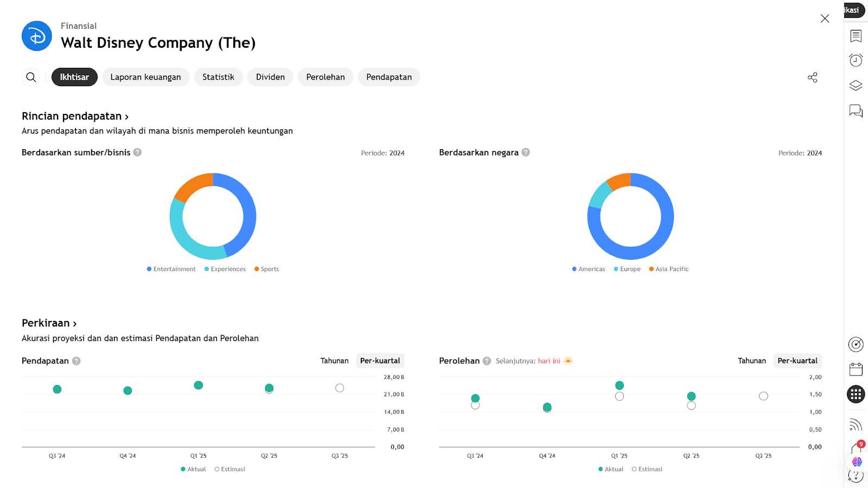Switch Pendapatan chart to Tahunan
Viewport: 868px width, 488px height.
pos(334,361)
